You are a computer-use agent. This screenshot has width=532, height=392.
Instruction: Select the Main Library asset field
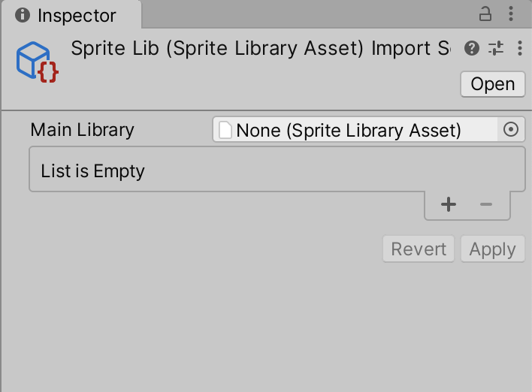click(x=355, y=130)
